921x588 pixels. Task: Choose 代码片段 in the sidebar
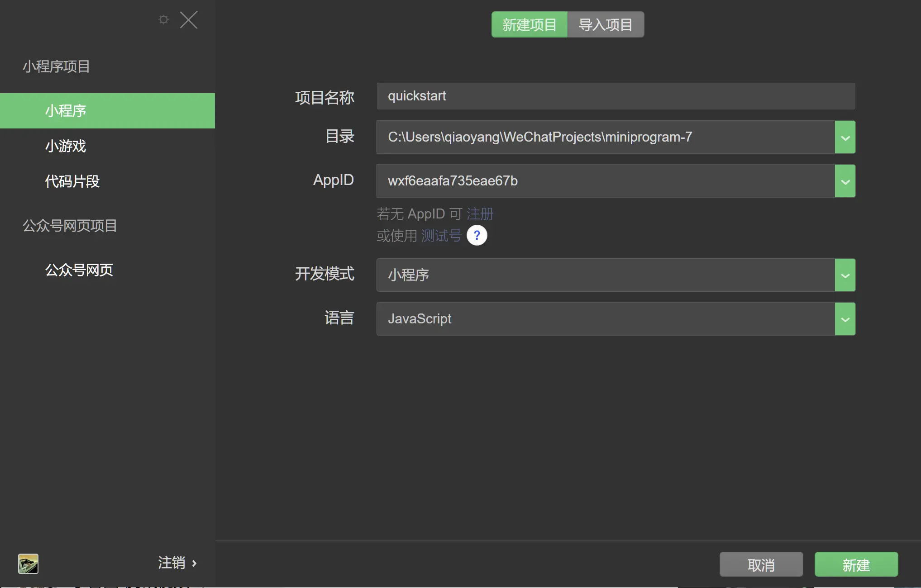click(x=72, y=181)
